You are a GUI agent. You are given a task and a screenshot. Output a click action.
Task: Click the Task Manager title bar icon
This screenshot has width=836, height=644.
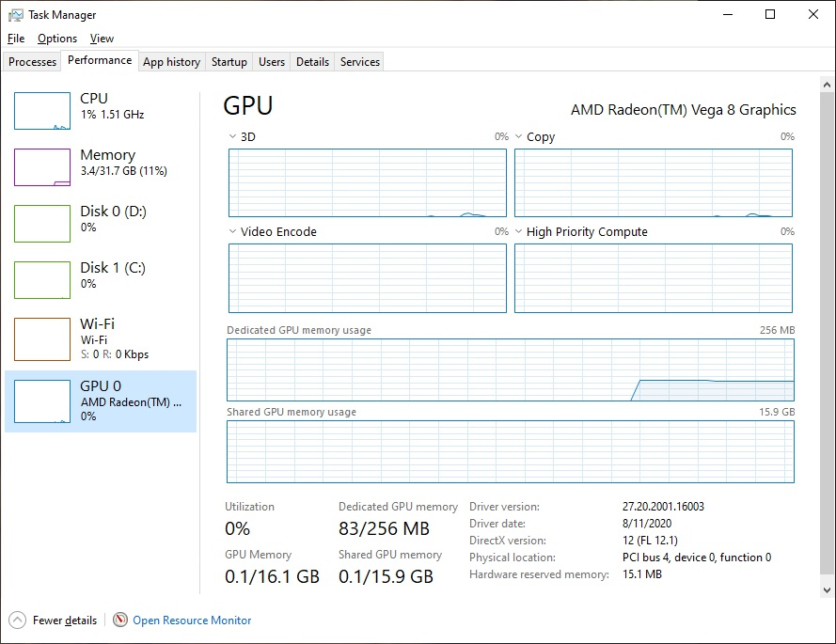(x=15, y=15)
